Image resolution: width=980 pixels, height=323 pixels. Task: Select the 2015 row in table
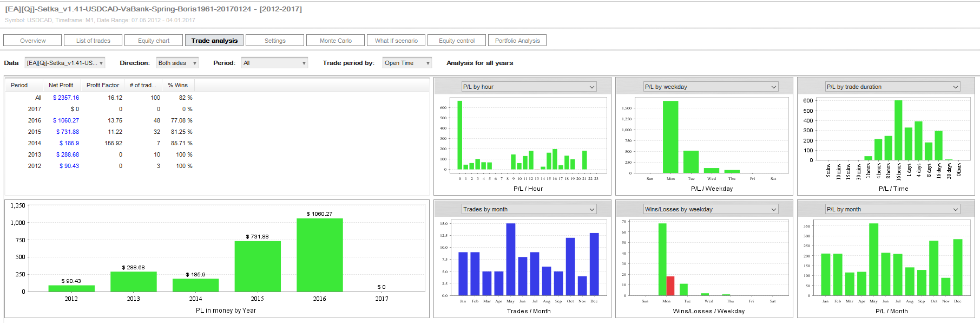click(100, 132)
